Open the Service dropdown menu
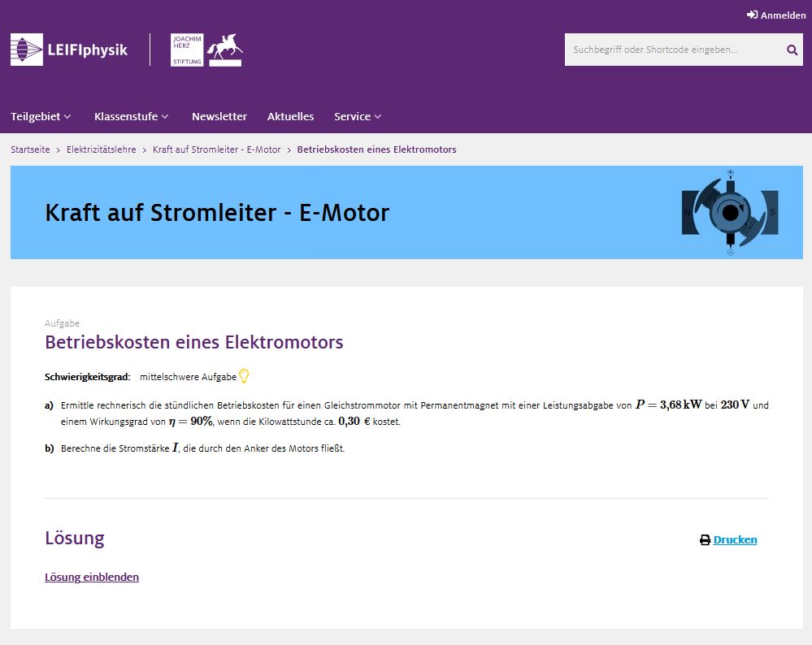The image size is (812, 645). point(358,116)
